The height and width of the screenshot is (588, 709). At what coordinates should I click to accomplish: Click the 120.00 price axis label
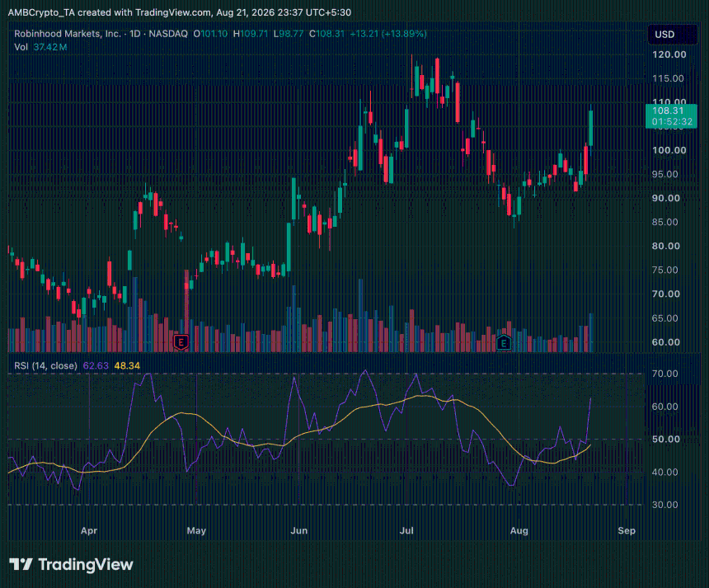click(x=669, y=54)
